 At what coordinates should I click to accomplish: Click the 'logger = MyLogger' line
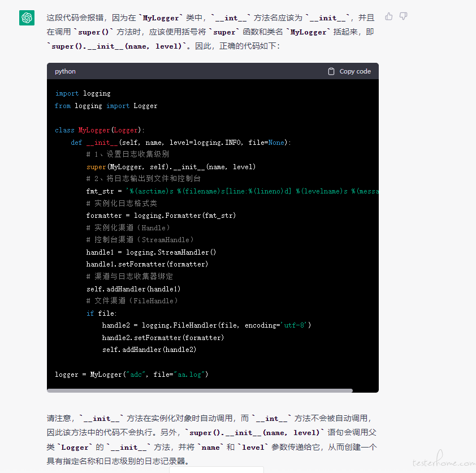[x=132, y=375]
